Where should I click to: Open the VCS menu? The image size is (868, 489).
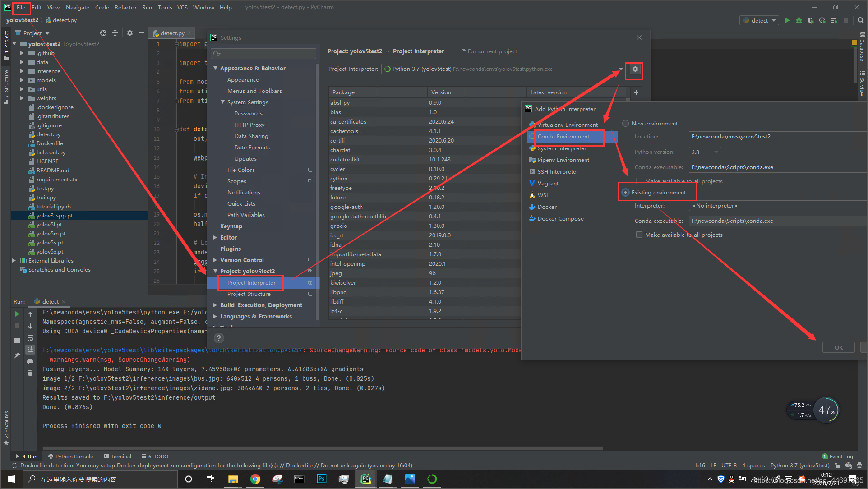[182, 7]
